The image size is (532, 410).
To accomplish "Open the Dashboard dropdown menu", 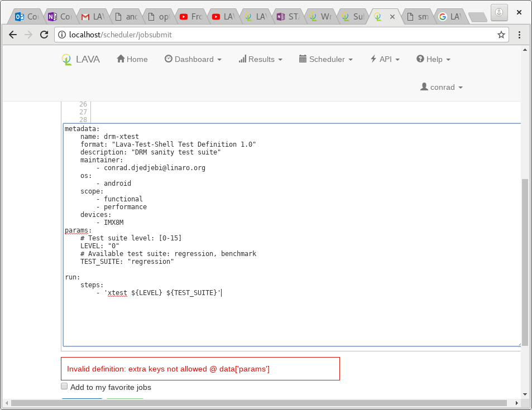I will pos(193,59).
